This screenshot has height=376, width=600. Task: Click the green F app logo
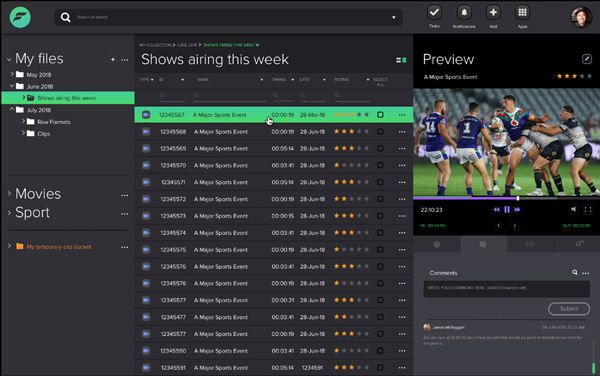tap(20, 17)
